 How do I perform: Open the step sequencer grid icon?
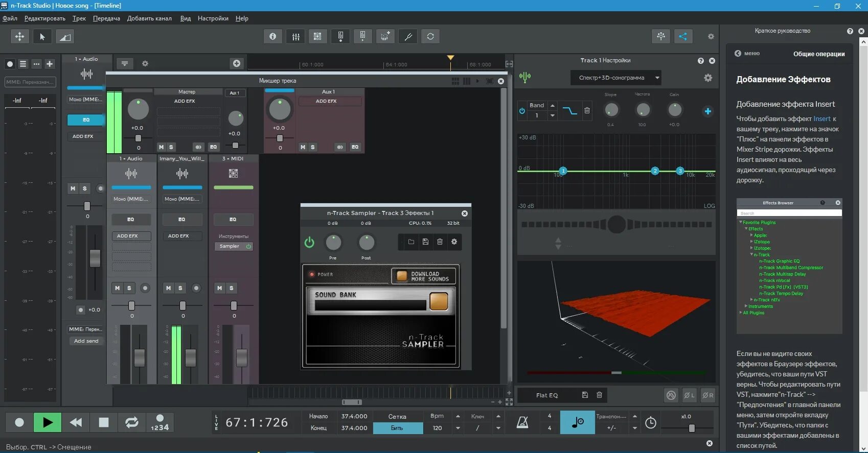(317, 36)
